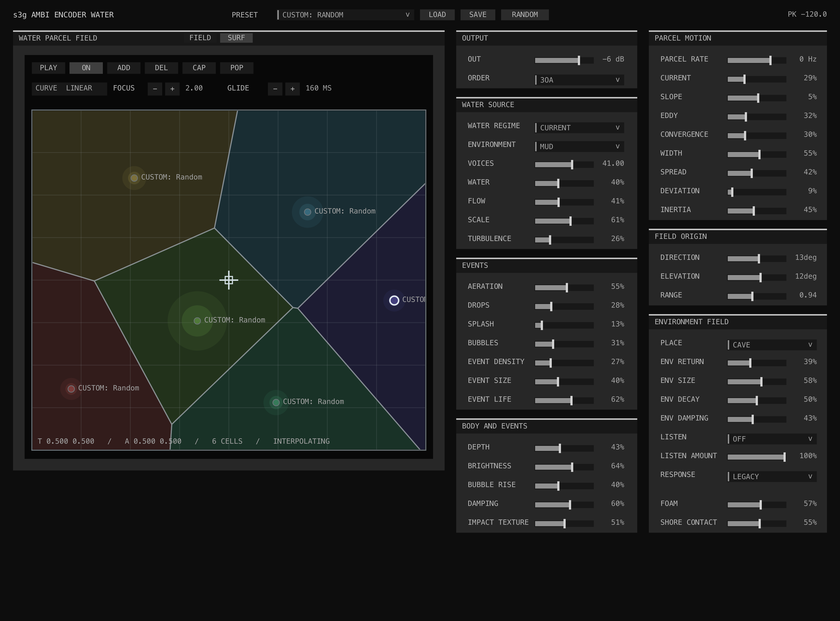Adjust the EVENT LIFE slider

564,400
